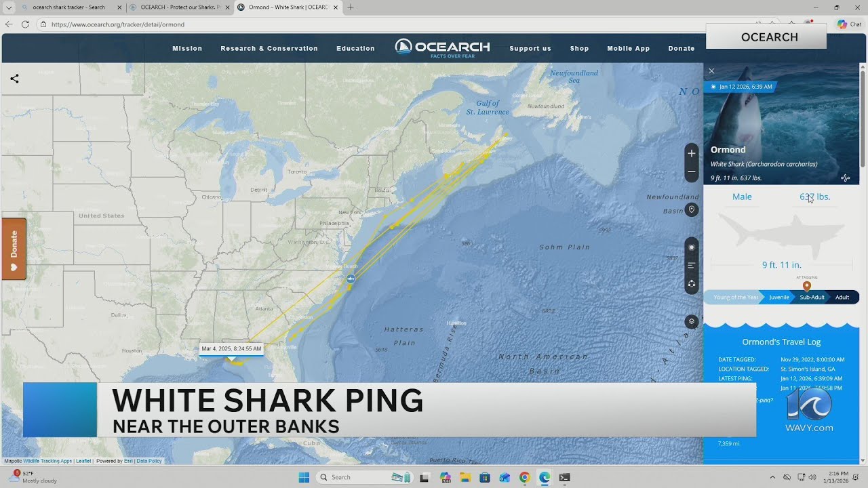Reload the page
This screenshot has height=488, width=868.
click(x=25, y=24)
